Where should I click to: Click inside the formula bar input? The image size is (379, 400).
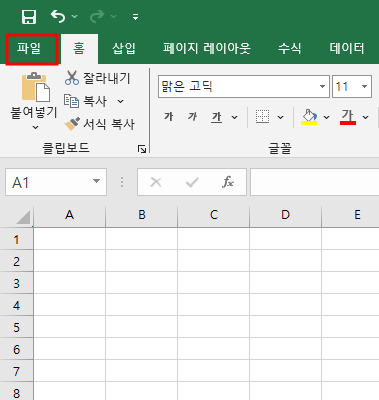coord(315,182)
